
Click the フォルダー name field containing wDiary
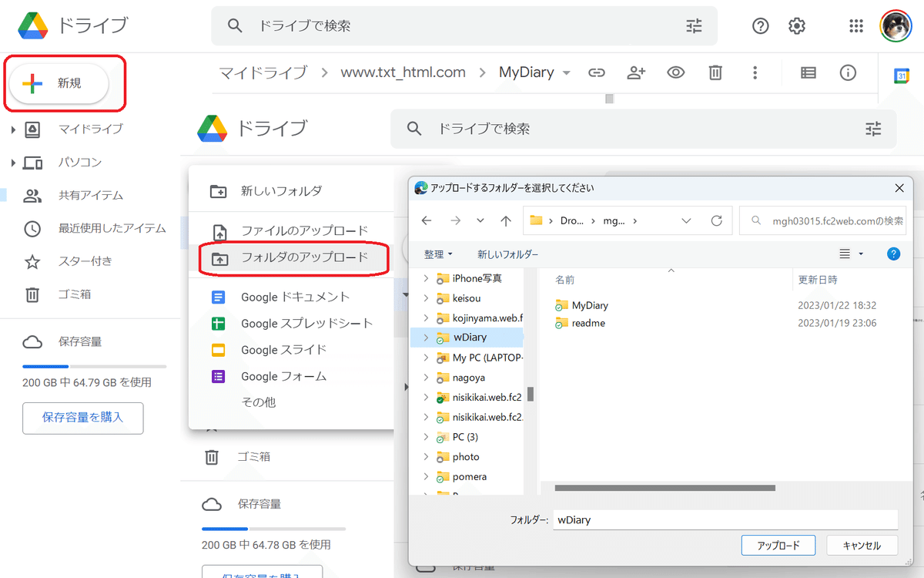pos(725,520)
